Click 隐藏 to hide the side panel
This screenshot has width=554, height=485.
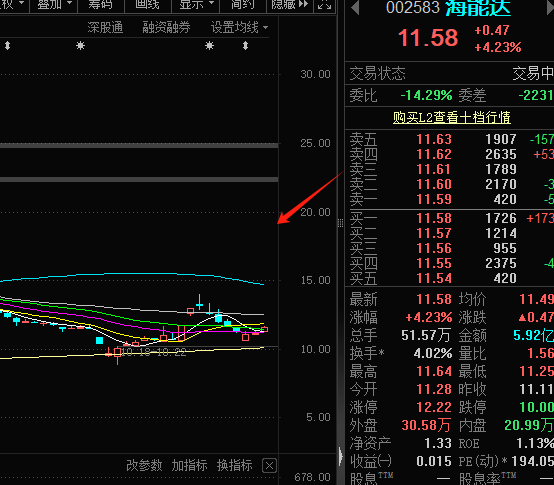pos(289,5)
